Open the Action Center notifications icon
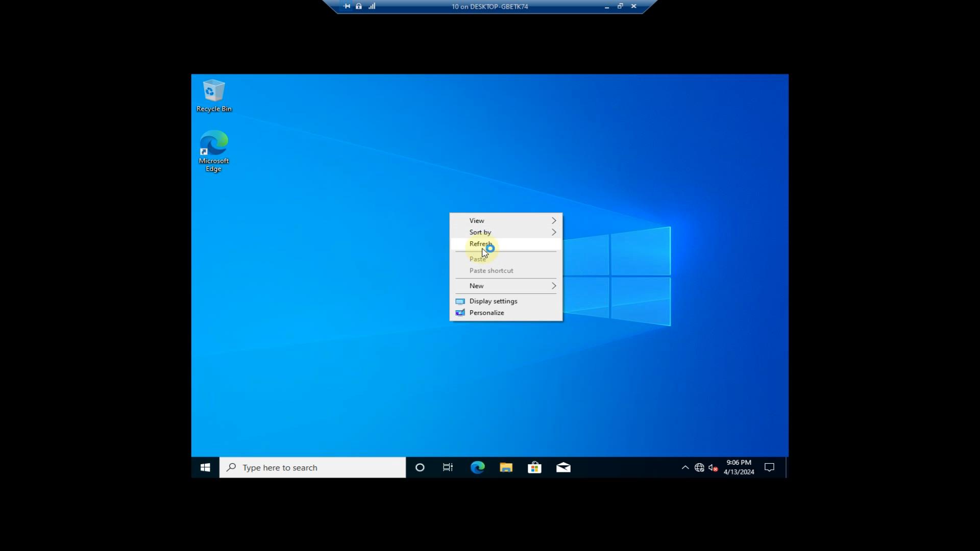The height and width of the screenshot is (551, 980). tap(769, 467)
